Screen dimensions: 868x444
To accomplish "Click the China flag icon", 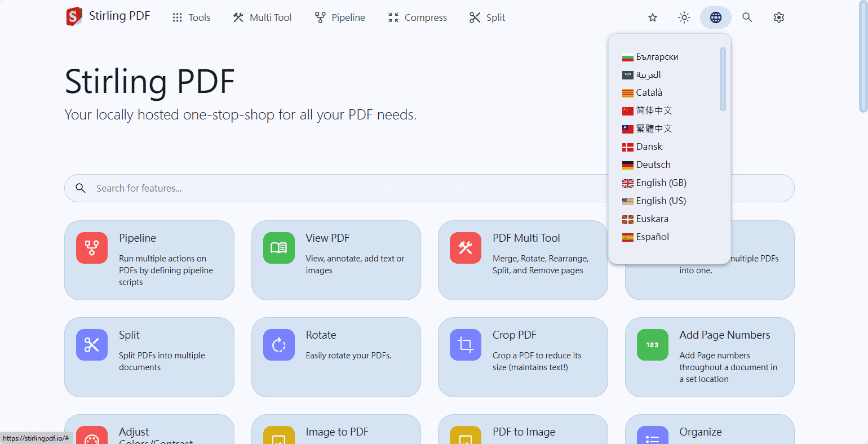I will pos(628,111).
